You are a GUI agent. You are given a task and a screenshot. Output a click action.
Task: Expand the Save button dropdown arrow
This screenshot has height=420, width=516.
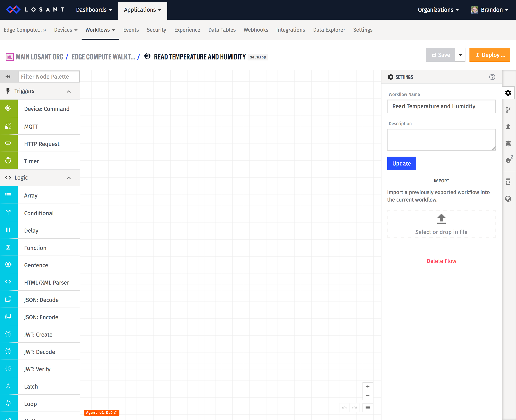460,55
